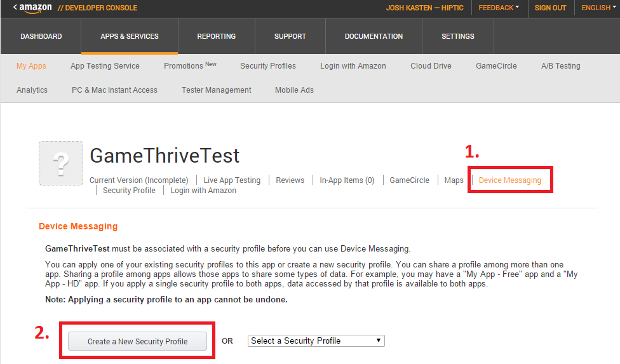The width and height of the screenshot is (620, 364).
Task: Click Create a New Security Profile button
Action: point(138,341)
